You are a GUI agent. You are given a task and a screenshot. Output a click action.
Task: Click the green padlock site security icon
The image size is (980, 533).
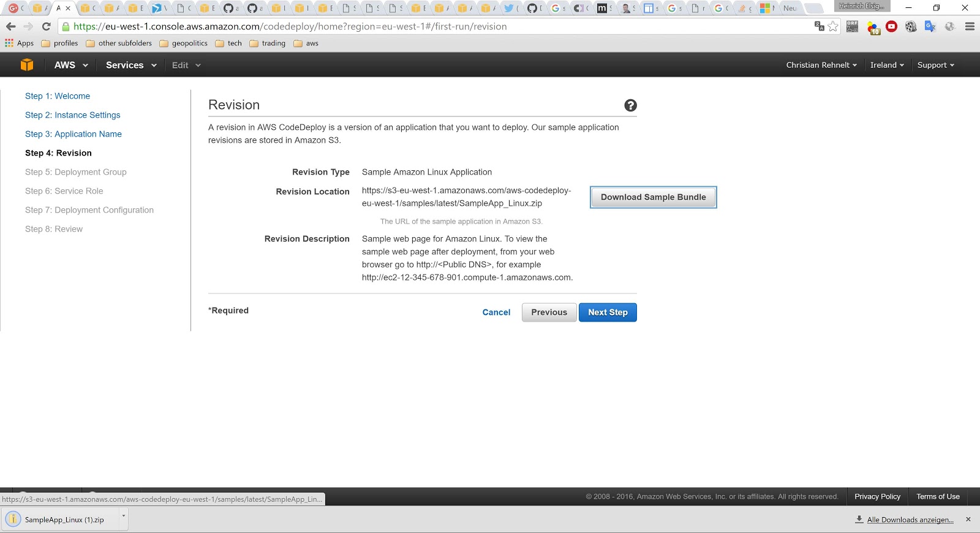pyautogui.click(x=66, y=26)
